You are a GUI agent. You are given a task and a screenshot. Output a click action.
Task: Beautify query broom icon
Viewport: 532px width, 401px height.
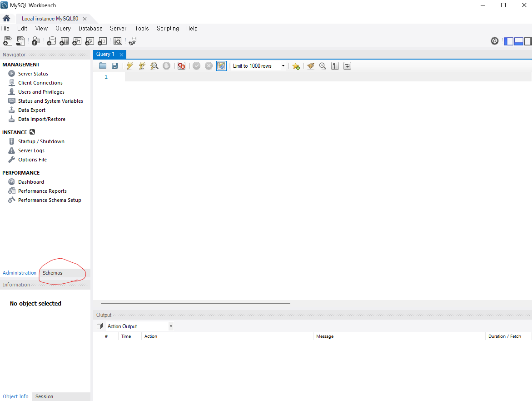pyautogui.click(x=310, y=66)
